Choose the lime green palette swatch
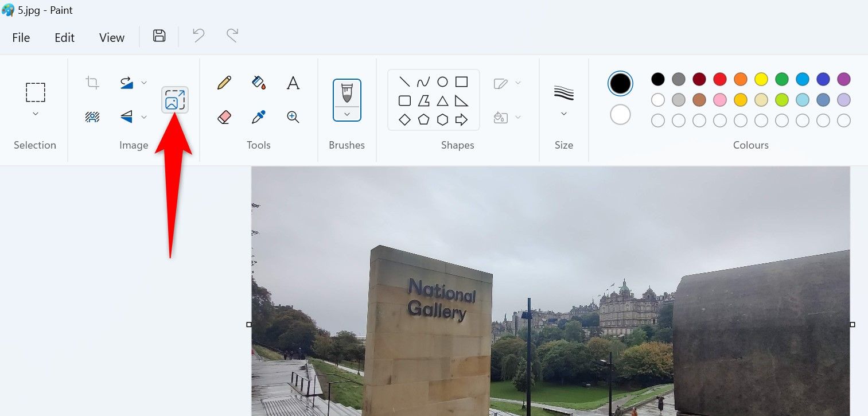Image resolution: width=868 pixels, height=416 pixels. click(782, 100)
